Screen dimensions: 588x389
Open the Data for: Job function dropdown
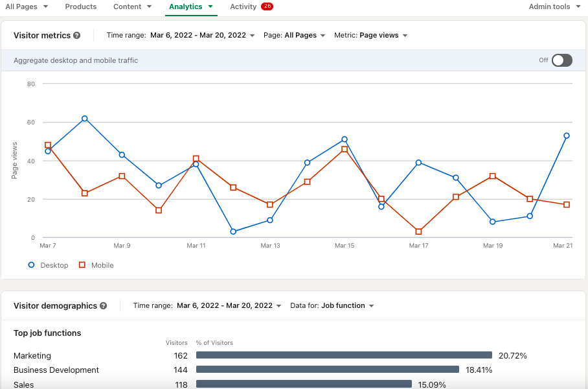(332, 305)
